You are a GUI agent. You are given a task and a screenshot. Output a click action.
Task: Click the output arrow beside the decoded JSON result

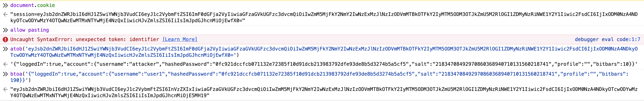click(5, 64)
